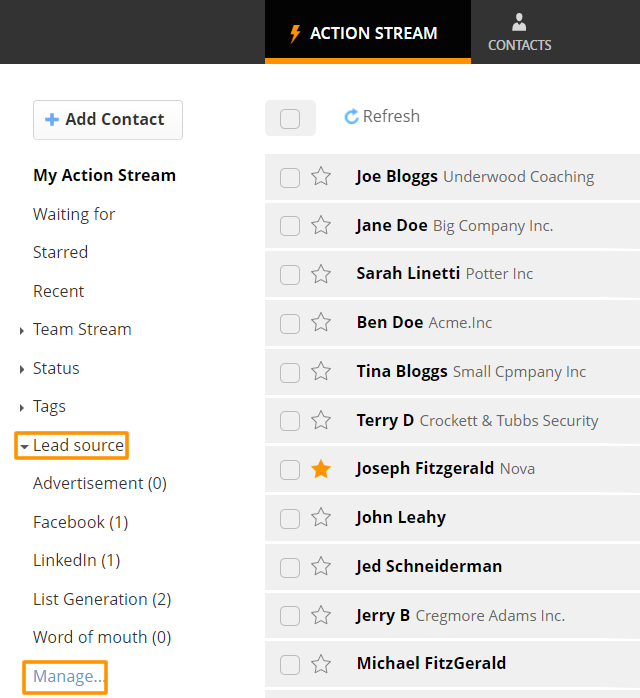The width and height of the screenshot is (640, 698).
Task: Filter by List Generation (2) lead source
Action: click(x=102, y=599)
